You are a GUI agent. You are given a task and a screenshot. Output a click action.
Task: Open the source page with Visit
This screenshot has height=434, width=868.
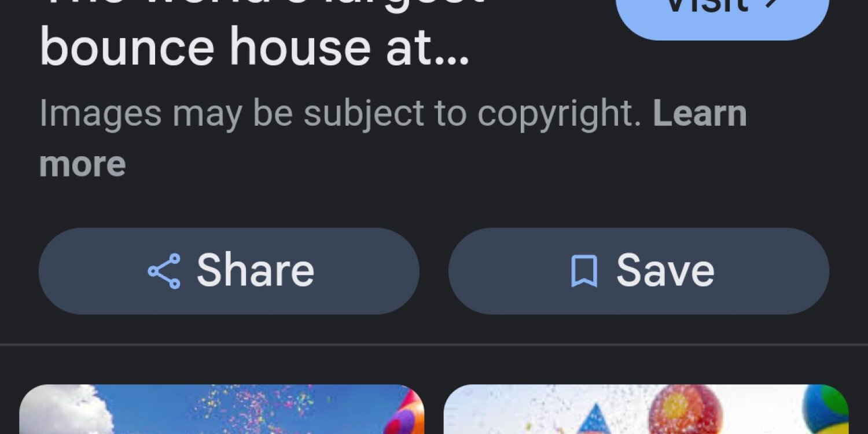723,12
